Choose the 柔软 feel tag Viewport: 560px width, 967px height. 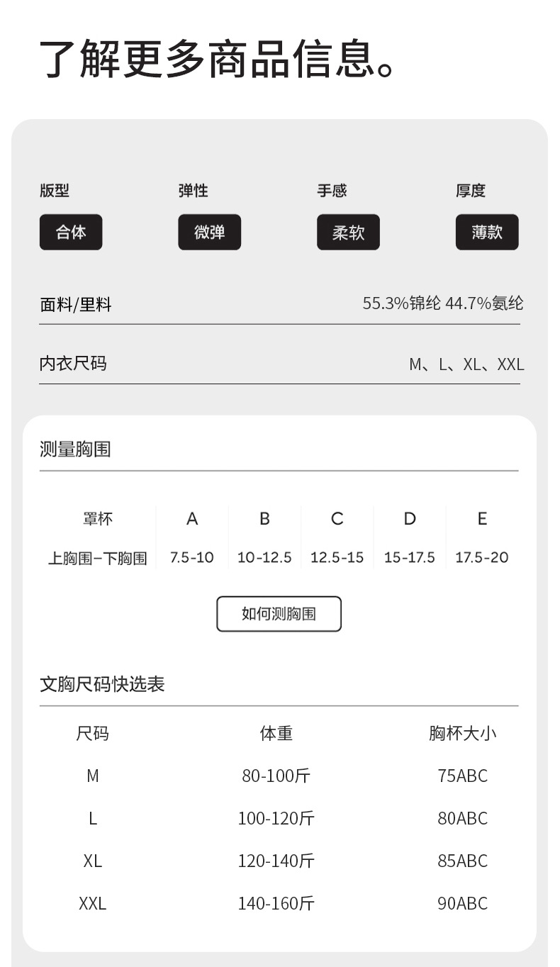348,232
